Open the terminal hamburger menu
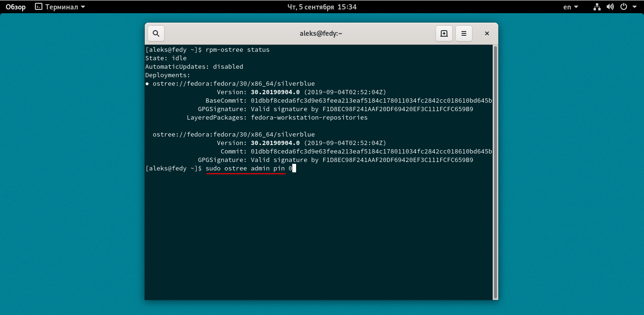 [463, 33]
